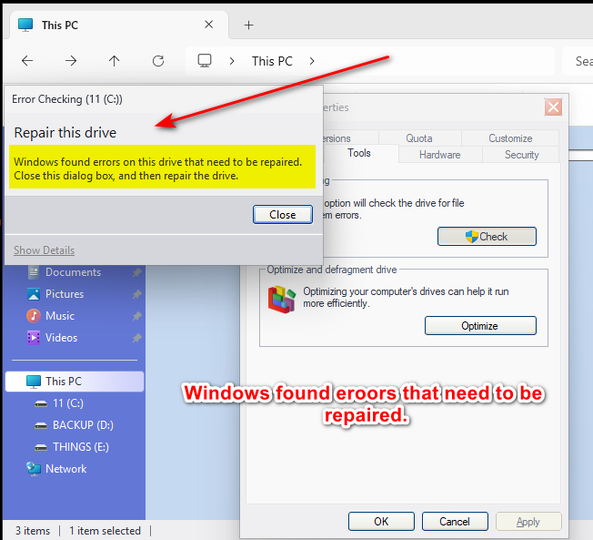Screen dimensions: 593x540
Task: Click 'Optimize and defragment drive' group label
Action: (x=332, y=269)
